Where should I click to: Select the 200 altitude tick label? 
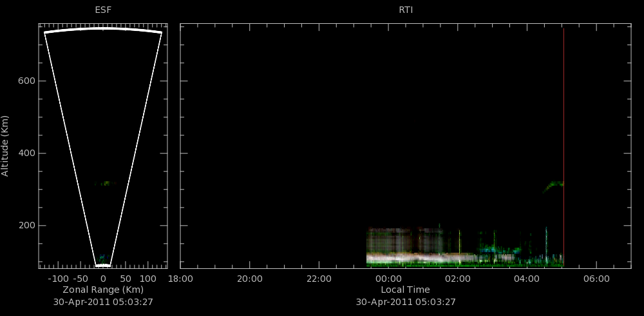pyautogui.click(x=26, y=226)
